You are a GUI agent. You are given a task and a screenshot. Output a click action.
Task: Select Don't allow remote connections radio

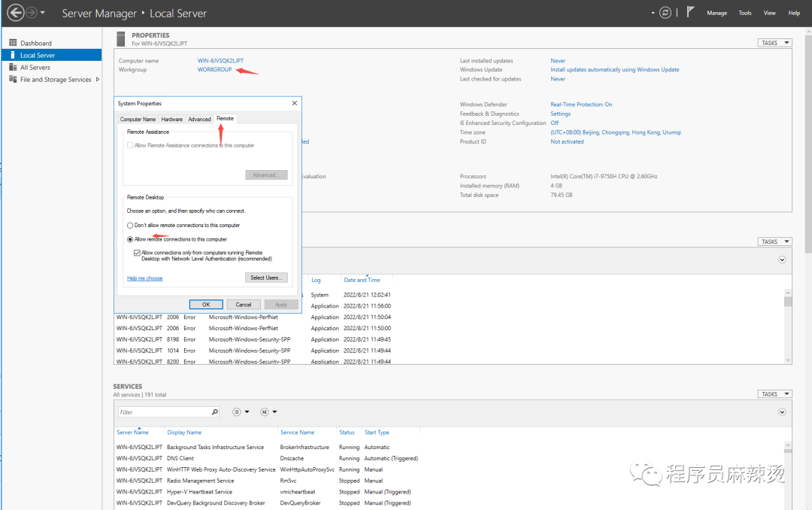(x=130, y=226)
